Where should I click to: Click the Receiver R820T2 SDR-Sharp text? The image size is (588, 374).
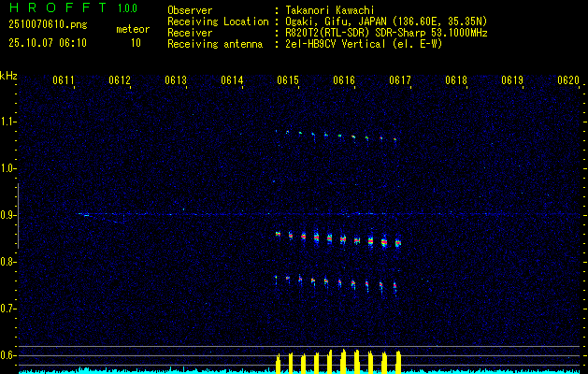point(386,33)
